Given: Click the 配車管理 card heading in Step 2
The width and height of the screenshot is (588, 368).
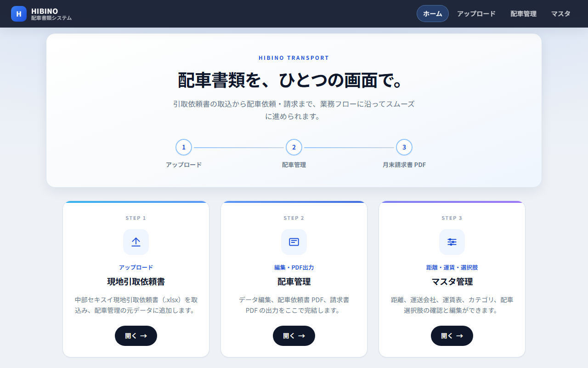Looking at the screenshot, I should click(294, 282).
